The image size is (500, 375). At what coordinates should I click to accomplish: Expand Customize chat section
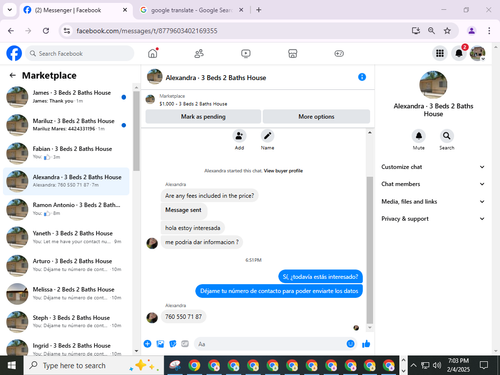click(433, 167)
